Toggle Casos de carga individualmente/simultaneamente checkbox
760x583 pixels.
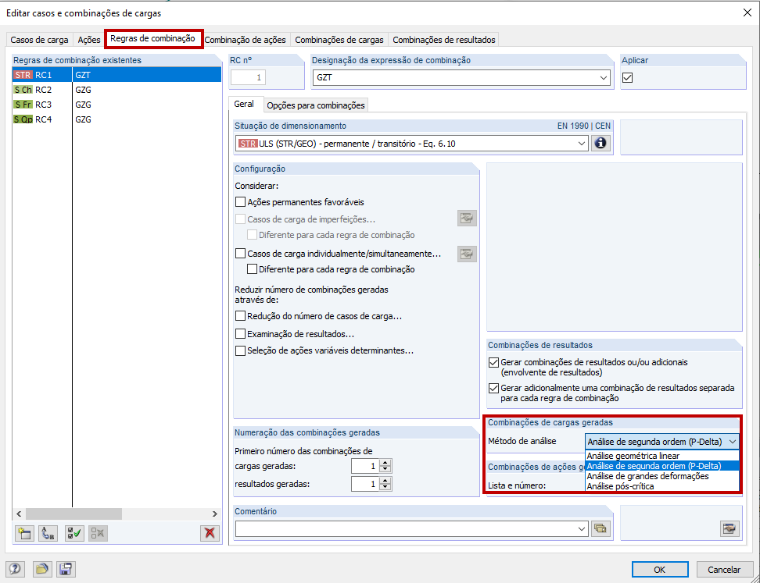pyautogui.click(x=240, y=253)
